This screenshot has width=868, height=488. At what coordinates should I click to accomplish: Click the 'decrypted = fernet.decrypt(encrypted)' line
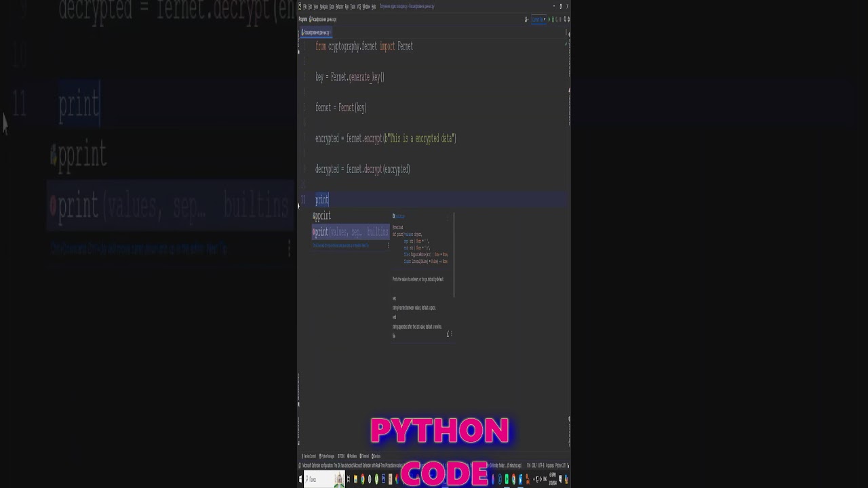pos(363,169)
